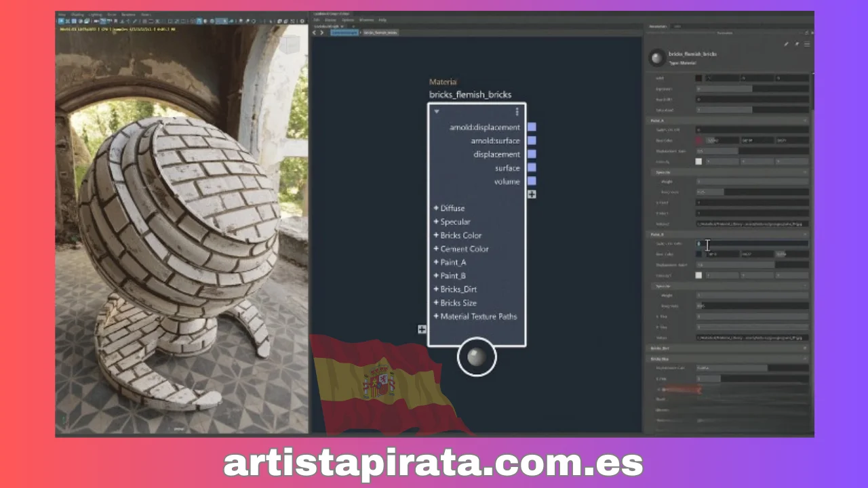Click the plus icon below output ports
Screen dimensions: 868x488
click(x=532, y=195)
